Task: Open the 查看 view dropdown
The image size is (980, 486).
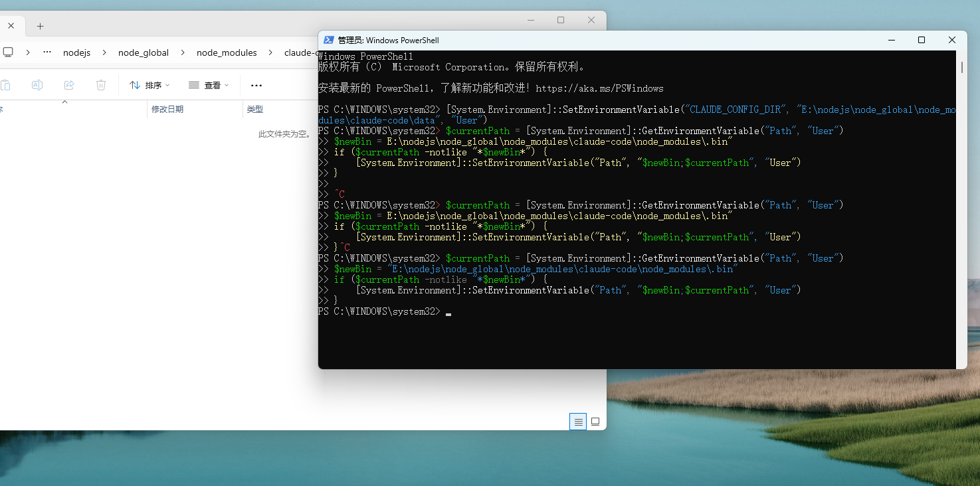Action: click(x=209, y=85)
